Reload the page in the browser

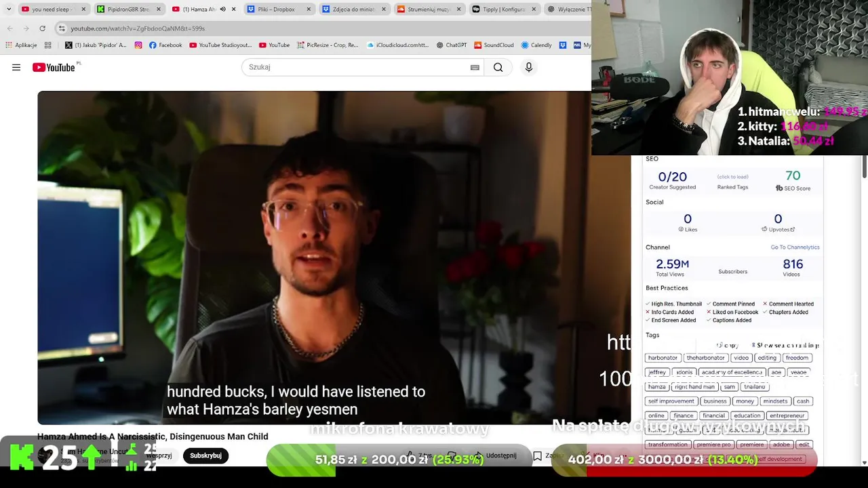click(x=43, y=28)
